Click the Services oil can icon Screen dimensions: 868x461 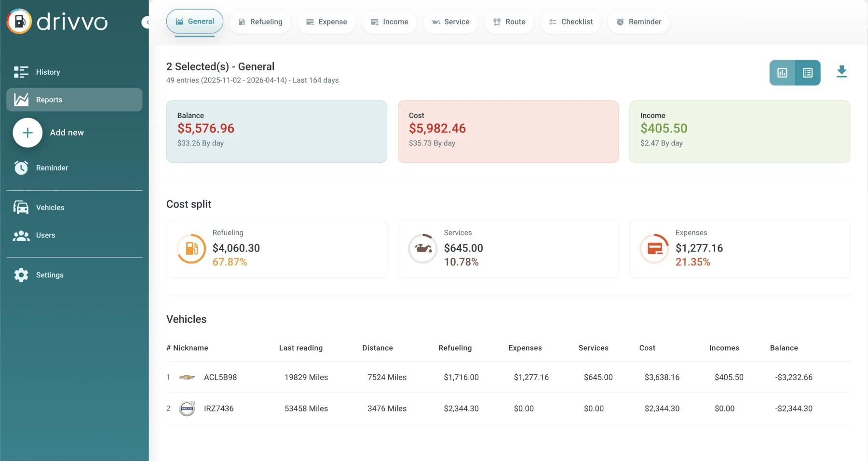pos(423,249)
